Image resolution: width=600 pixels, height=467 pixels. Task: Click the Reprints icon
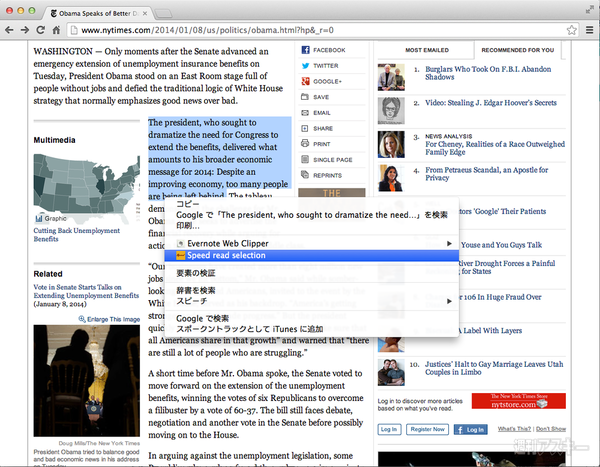tap(305, 175)
